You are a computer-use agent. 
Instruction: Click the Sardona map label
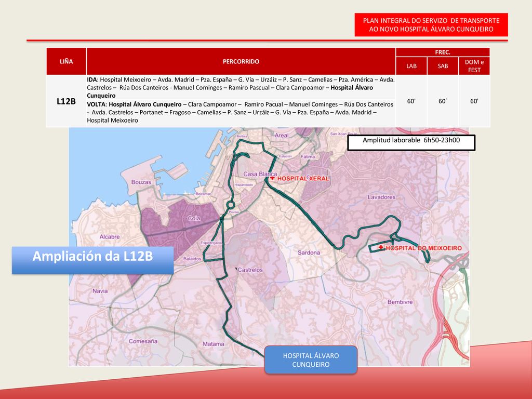pyautogui.click(x=309, y=253)
